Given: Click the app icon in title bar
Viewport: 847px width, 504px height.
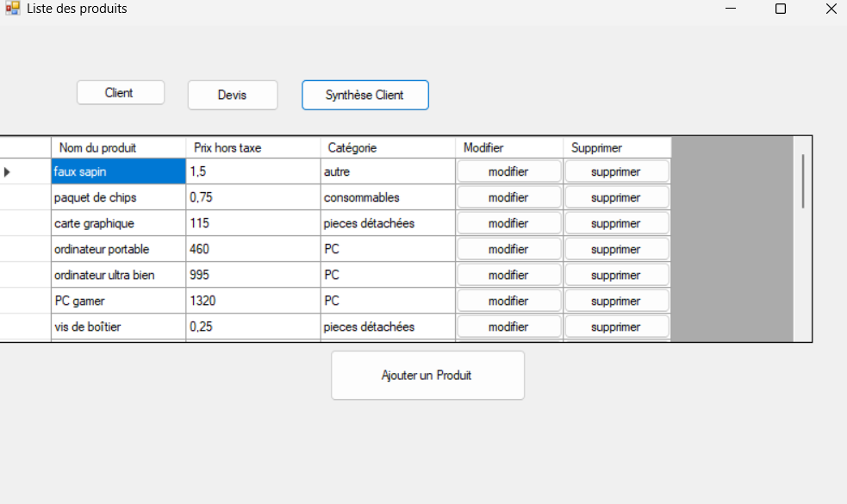Looking at the screenshot, I should (12, 9).
